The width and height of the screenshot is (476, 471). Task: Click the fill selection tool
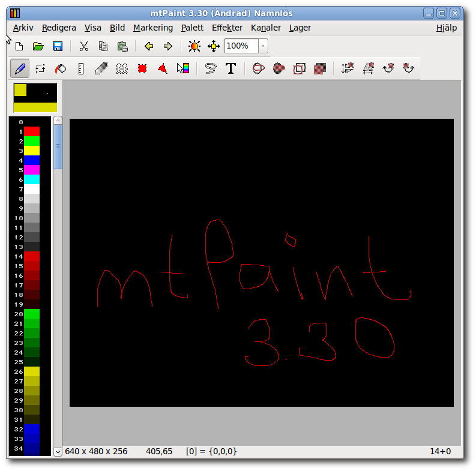(320, 68)
